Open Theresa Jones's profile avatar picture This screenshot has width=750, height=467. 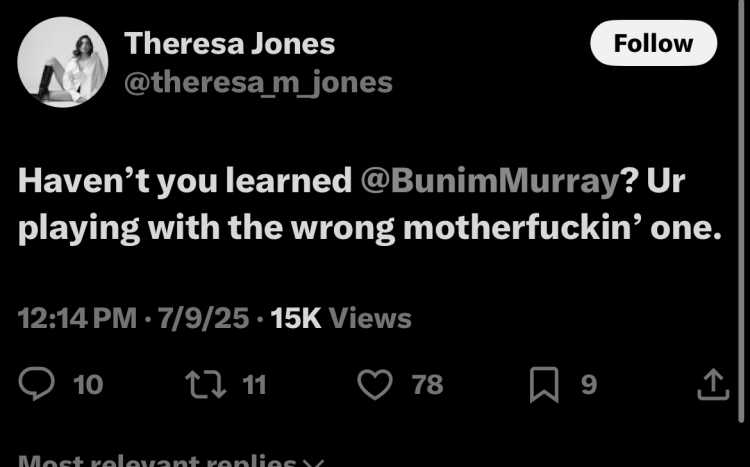coord(63,62)
